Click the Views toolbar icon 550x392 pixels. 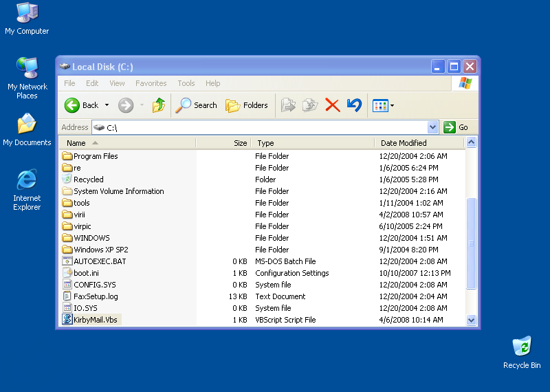(380, 106)
